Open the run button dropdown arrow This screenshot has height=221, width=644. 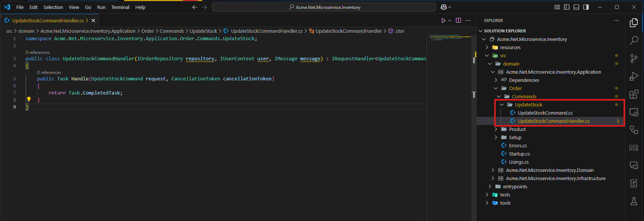[450, 20]
